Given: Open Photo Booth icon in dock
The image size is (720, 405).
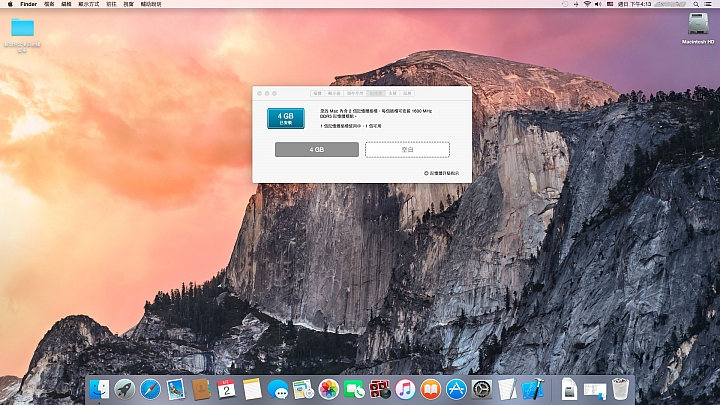Looking at the screenshot, I should click(x=380, y=389).
